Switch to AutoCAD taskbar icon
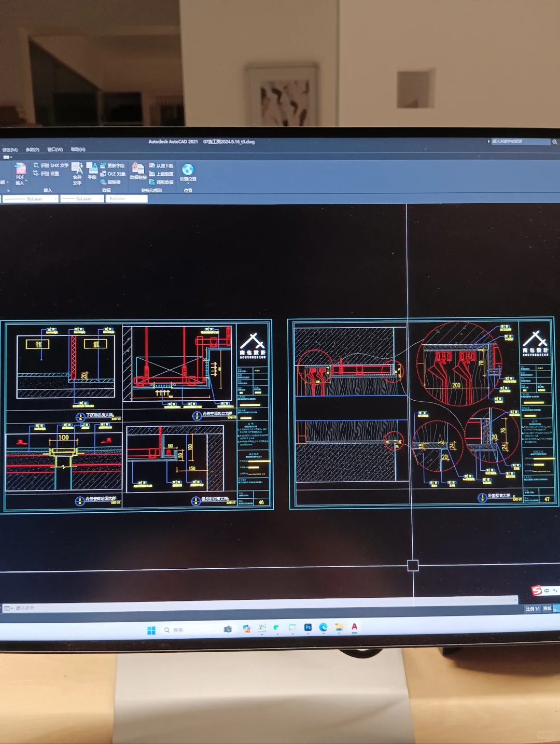Screen dimensions: 560x744 pyautogui.click(x=355, y=627)
